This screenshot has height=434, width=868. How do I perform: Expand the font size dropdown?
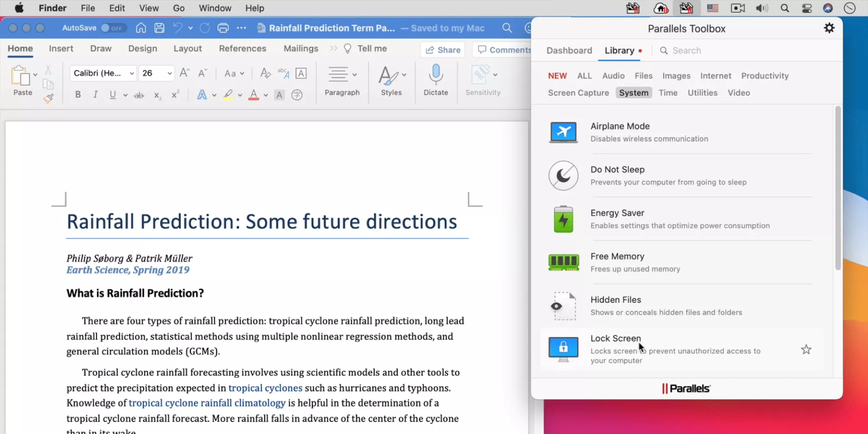tap(169, 73)
